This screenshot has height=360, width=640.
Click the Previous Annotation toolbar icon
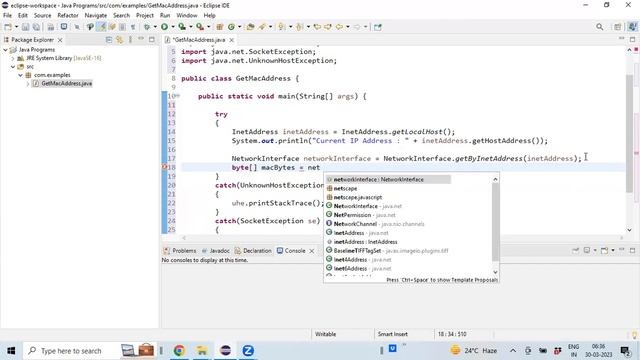tap(299, 27)
